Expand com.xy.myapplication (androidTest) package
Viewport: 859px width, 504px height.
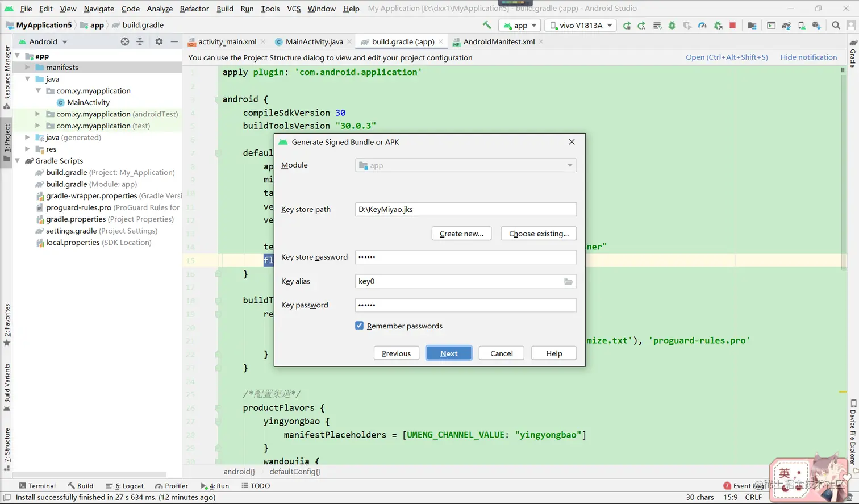click(37, 114)
